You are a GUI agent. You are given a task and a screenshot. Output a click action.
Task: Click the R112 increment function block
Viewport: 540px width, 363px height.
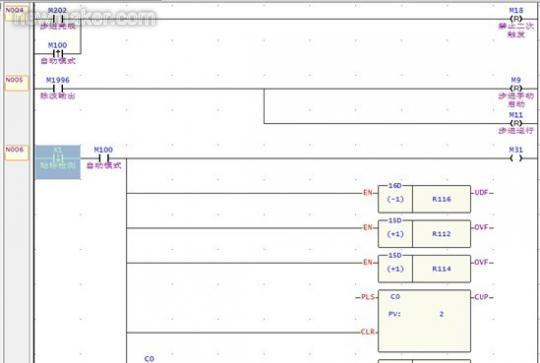(x=424, y=234)
